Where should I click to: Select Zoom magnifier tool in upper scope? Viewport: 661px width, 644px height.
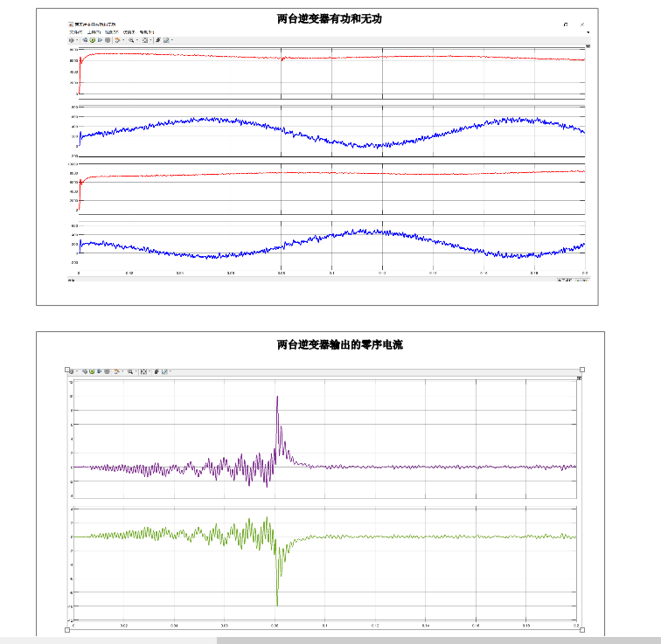131,39
